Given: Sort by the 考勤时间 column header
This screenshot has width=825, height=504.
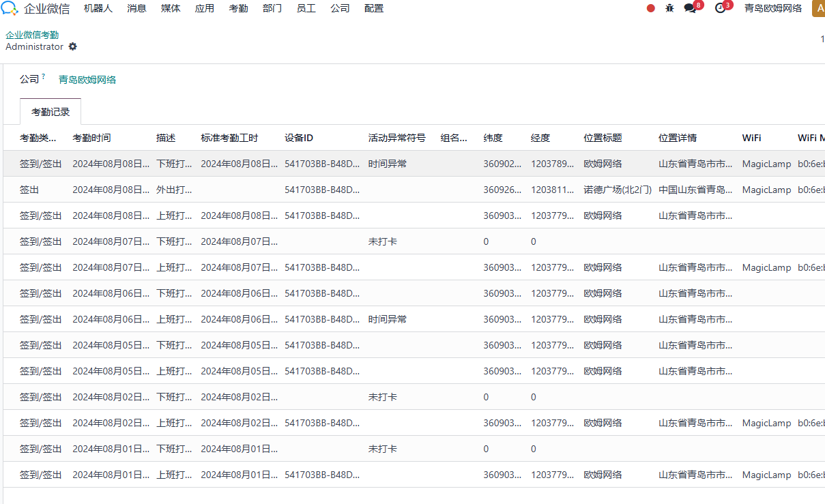Looking at the screenshot, I should [x=91, y=138].
